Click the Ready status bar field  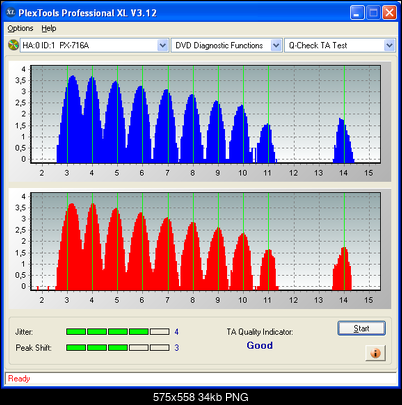tap(201, 379)
